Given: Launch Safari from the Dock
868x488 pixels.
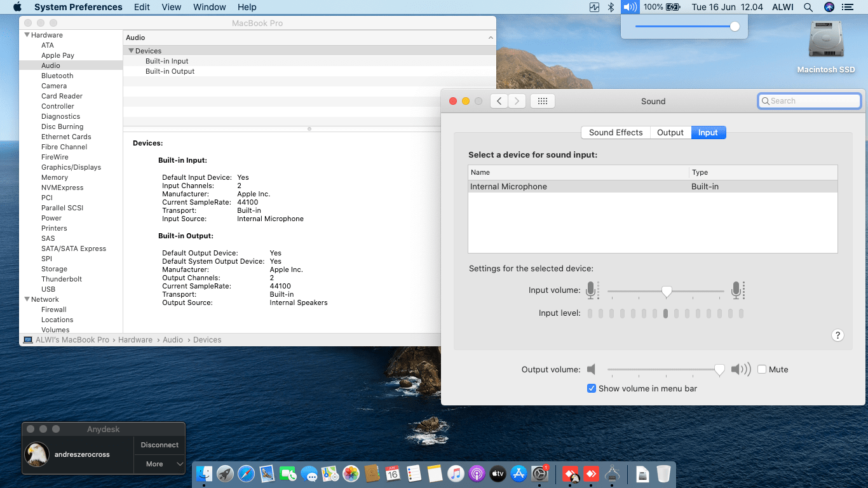Looking at the screenshot, I should pyautogui.click(x=246, y=473).
